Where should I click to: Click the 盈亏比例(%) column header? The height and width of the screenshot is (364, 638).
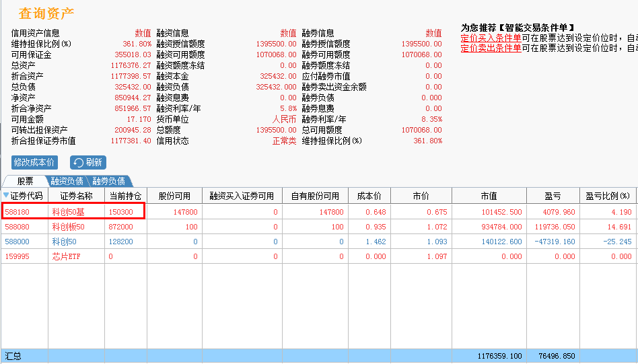coord(608,196)
